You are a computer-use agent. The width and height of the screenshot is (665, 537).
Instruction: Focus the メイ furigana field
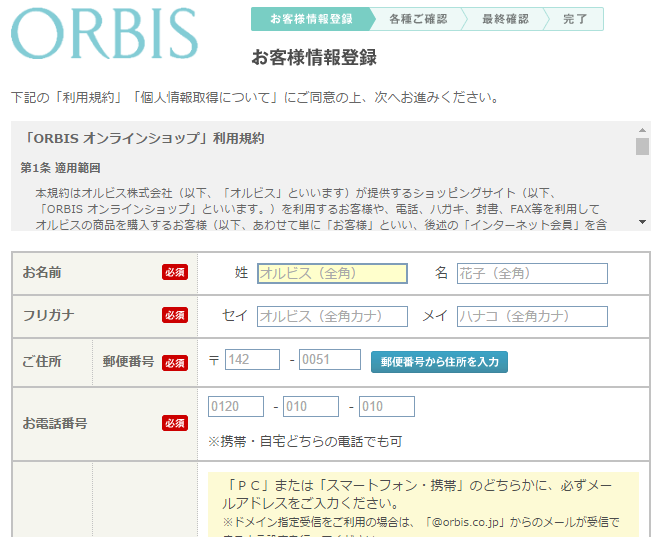click(x=532, y=316)
